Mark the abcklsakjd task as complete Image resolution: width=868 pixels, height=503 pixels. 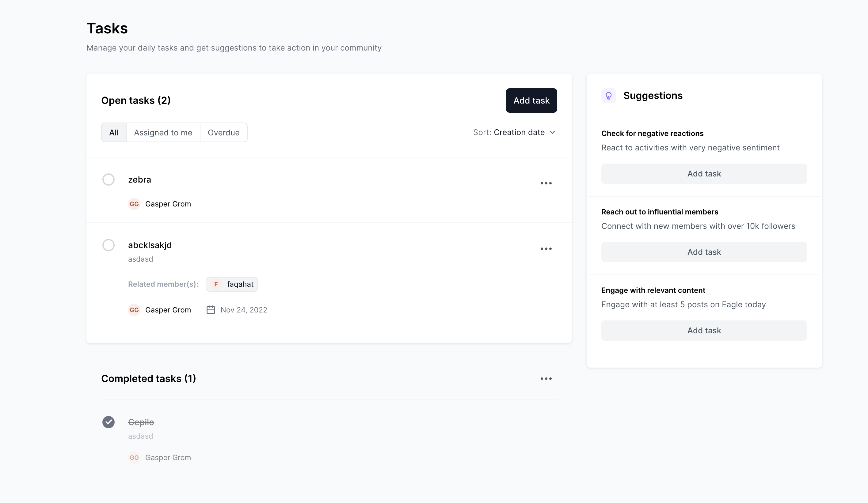[x=108, y=245]
